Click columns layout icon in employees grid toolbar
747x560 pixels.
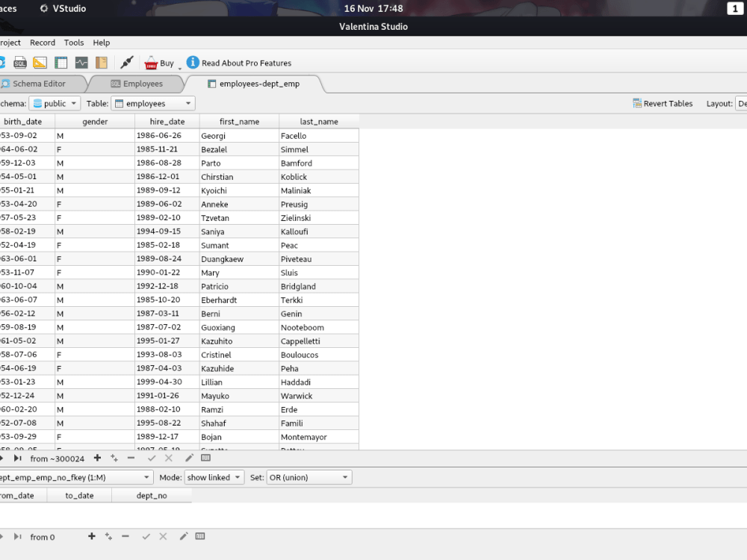pyautogui.click(x=206, y=458)
